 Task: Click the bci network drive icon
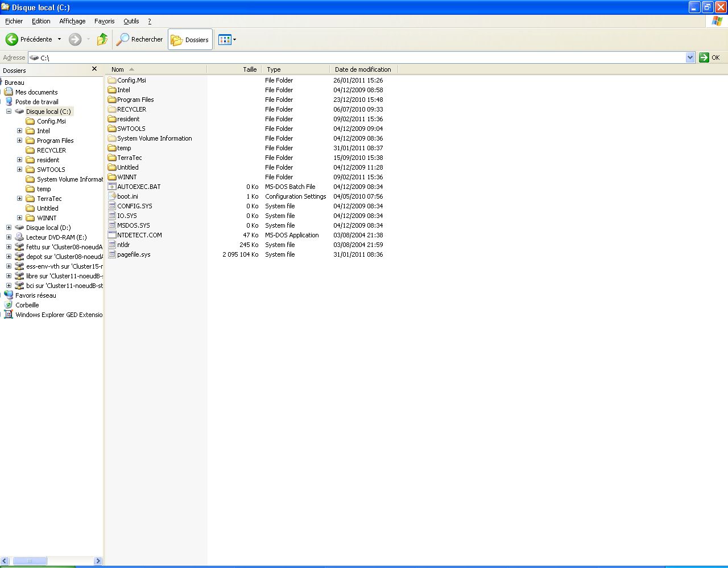pyautogui.click(x=19, y=286)
